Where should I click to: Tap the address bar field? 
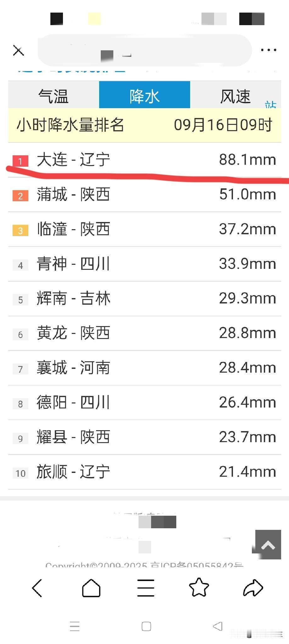tap(144, 50)
